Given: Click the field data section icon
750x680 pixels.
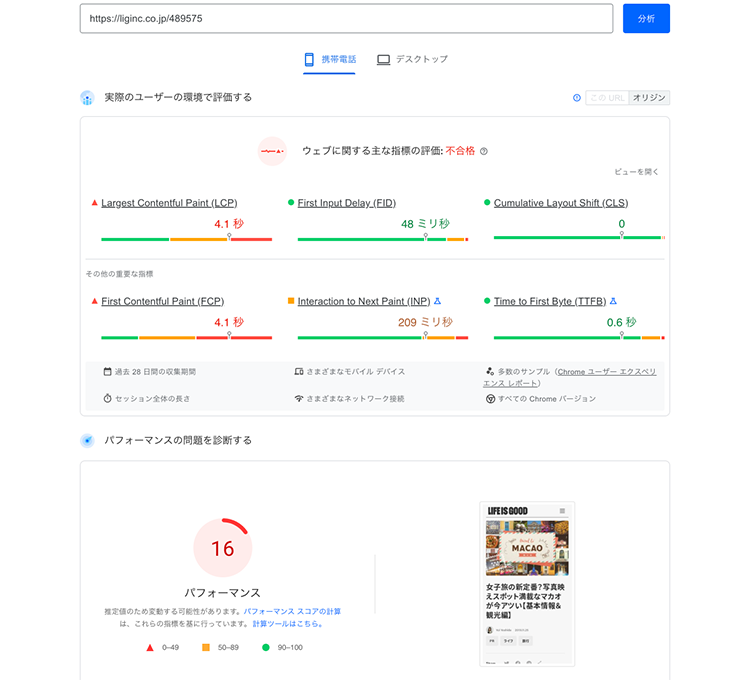Looking at the screenshot, I should pos(87,98).
